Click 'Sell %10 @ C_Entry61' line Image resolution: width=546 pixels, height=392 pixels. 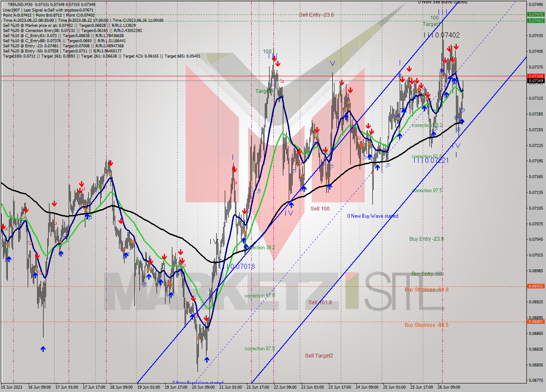pyautogui.click(x=64, y=36)
